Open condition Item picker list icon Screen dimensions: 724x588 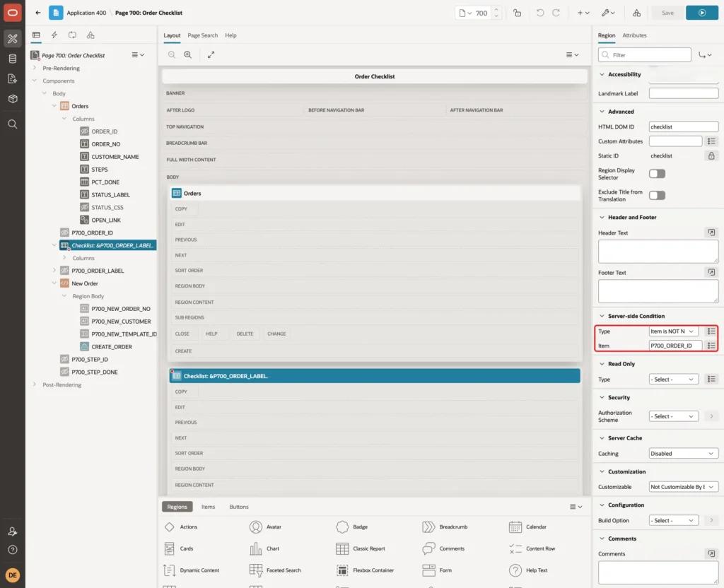point(711,345)
